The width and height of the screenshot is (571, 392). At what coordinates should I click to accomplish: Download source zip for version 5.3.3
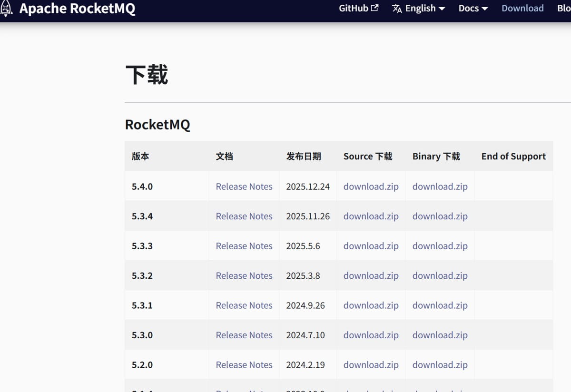(371, 246)
